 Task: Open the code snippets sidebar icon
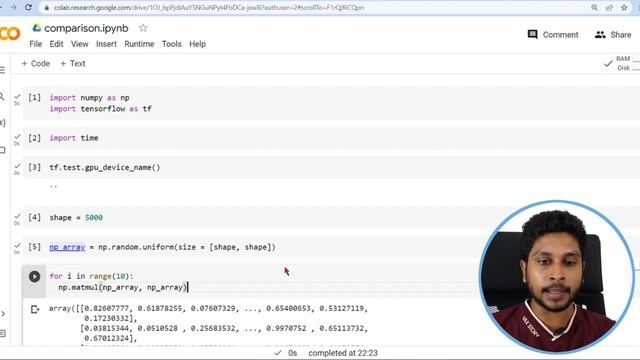coord(2,313)
